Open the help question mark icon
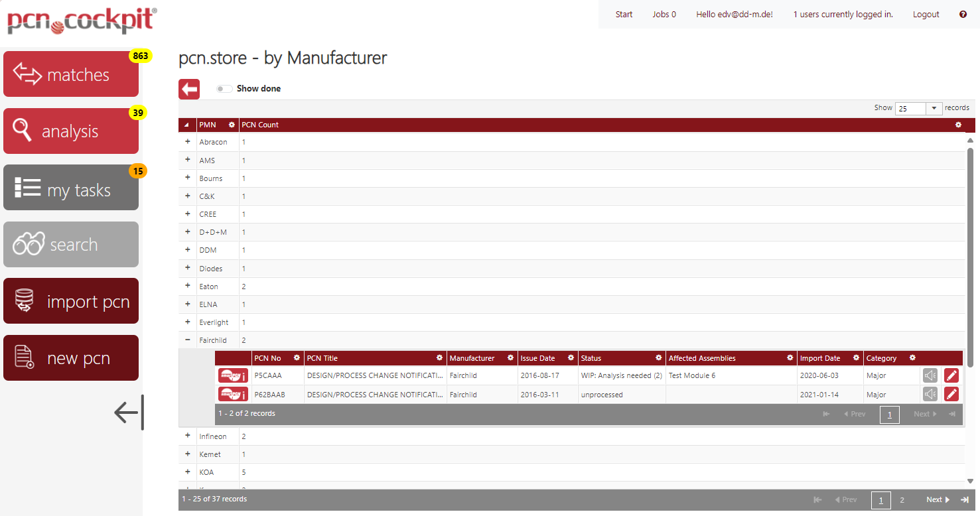 (x=963, y=14)
